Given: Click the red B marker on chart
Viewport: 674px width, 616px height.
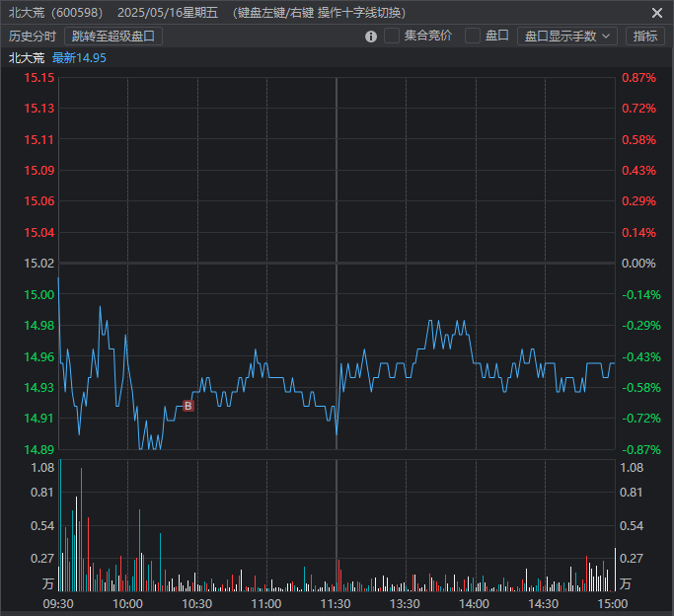Looking at the screenshot, I should (x=187, y=406).
